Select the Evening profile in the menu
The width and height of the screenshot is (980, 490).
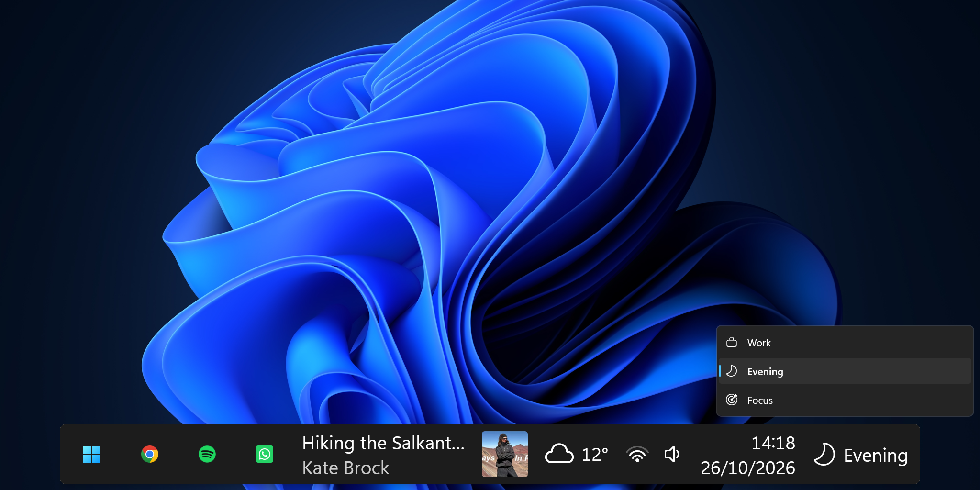click(x=845, y=371)
